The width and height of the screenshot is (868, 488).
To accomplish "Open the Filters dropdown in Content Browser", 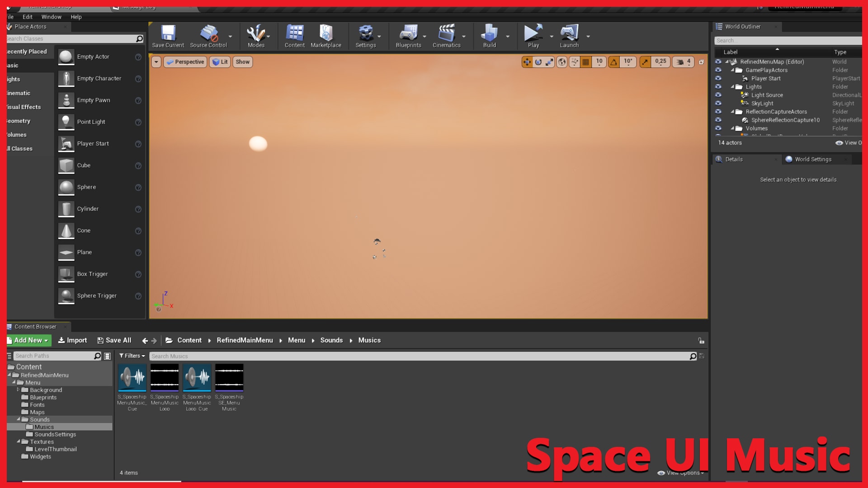I will click(132, 356).
